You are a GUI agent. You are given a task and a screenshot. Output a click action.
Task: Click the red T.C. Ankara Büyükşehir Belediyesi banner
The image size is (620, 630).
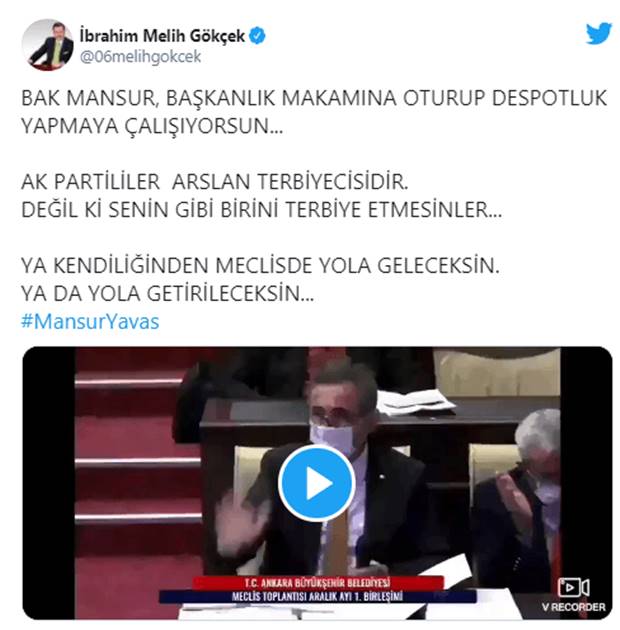tap(318, 583)
